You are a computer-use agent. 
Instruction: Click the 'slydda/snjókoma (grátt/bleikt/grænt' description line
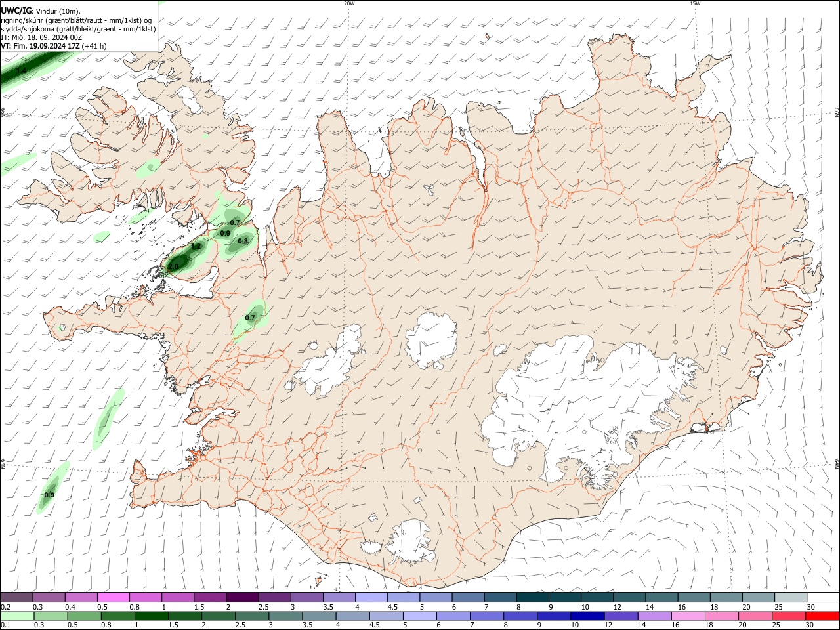pyautogui.click(x=78, y=29)
